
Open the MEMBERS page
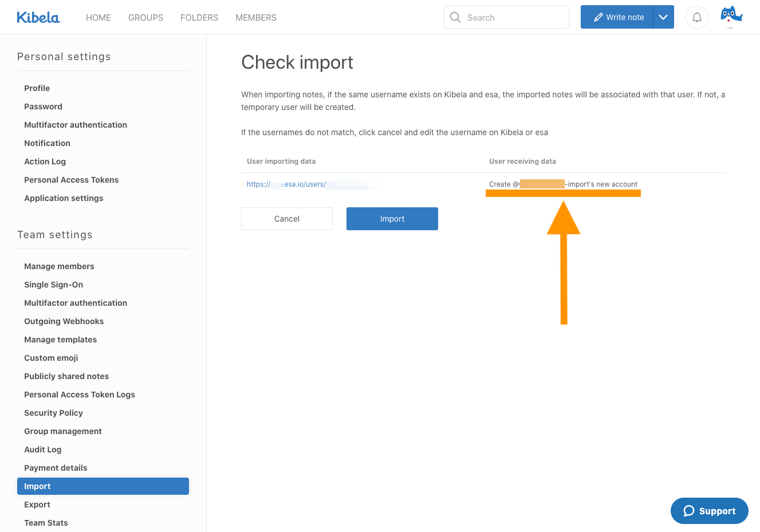[x=256, y=18]
